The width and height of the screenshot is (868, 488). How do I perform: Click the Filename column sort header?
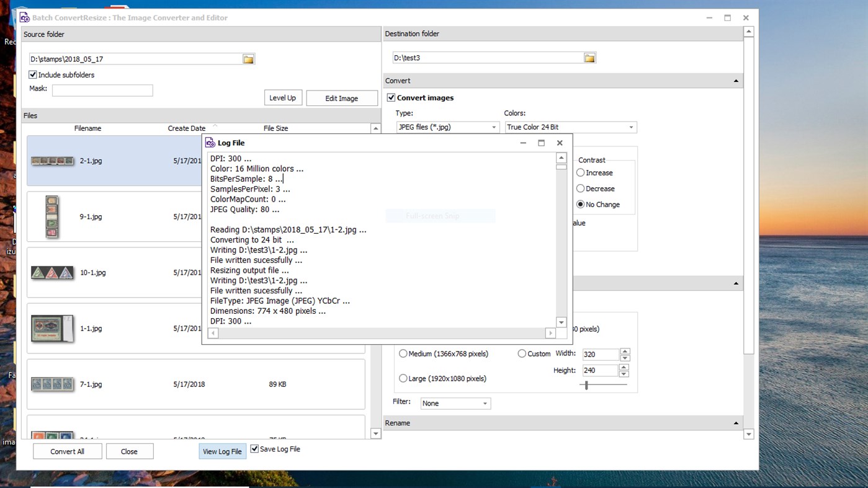87,128
